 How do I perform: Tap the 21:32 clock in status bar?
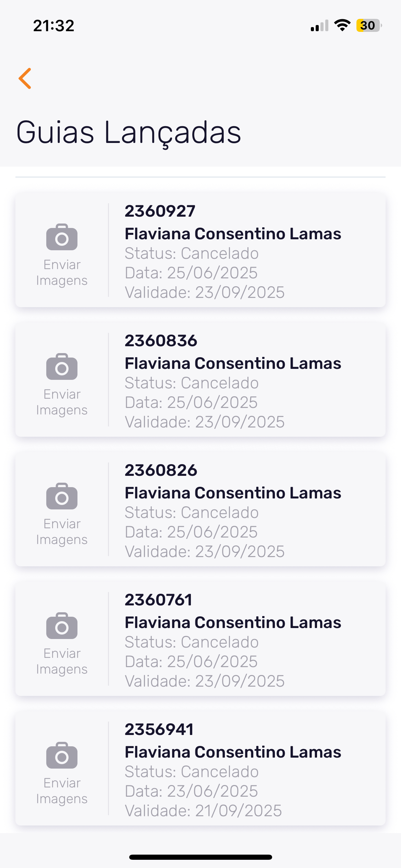pyautogui.click(x=54, y=26)
